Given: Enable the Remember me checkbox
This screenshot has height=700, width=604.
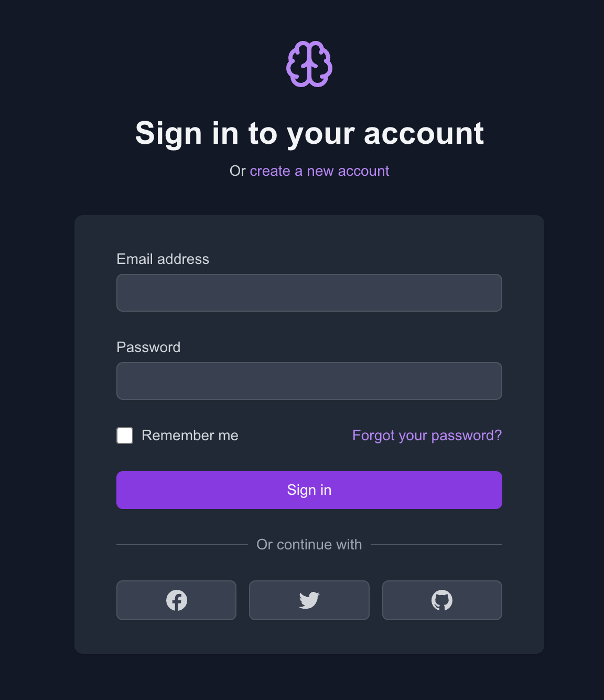Looking at the screenshot, I should 125,436.
